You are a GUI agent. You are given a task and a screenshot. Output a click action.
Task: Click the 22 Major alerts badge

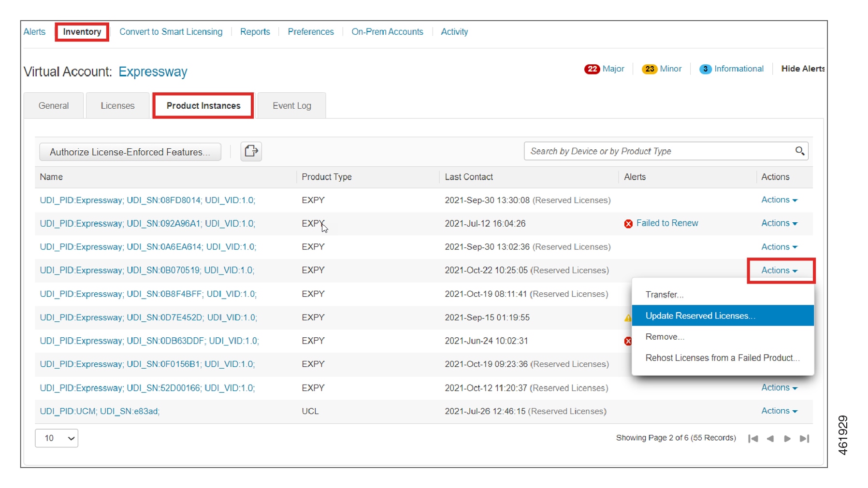click(x=592, y=69)
